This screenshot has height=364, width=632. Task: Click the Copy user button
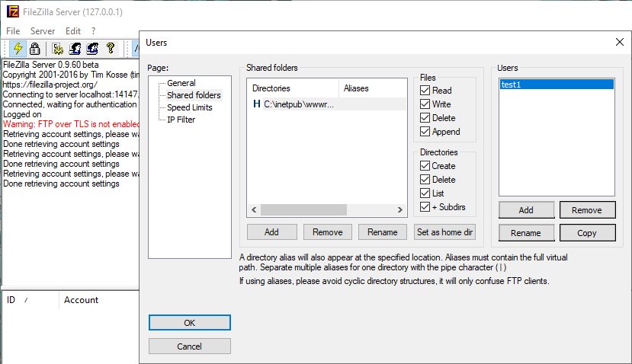click(x=587, y=233)
